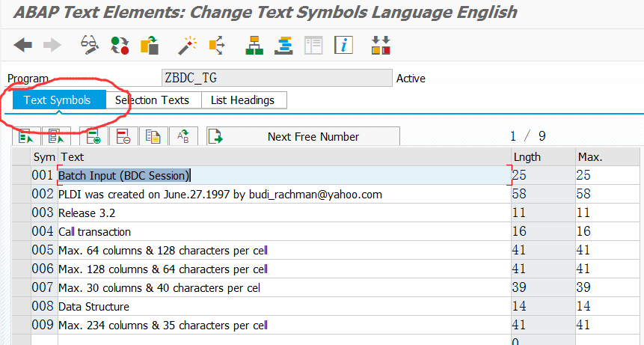Click the Active/Inactive switch icon
The height and width of the screenshot is (345, 644).
pos(119,45)
